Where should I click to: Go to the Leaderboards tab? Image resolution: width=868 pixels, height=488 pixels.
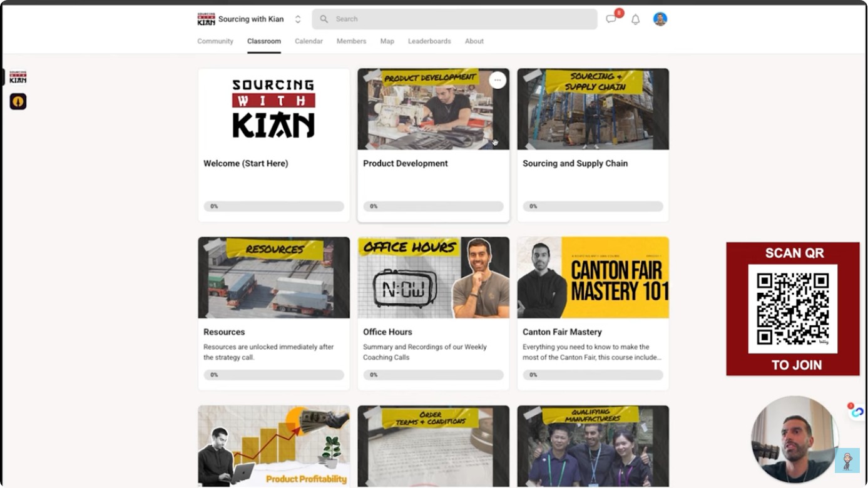click(429, 41)
